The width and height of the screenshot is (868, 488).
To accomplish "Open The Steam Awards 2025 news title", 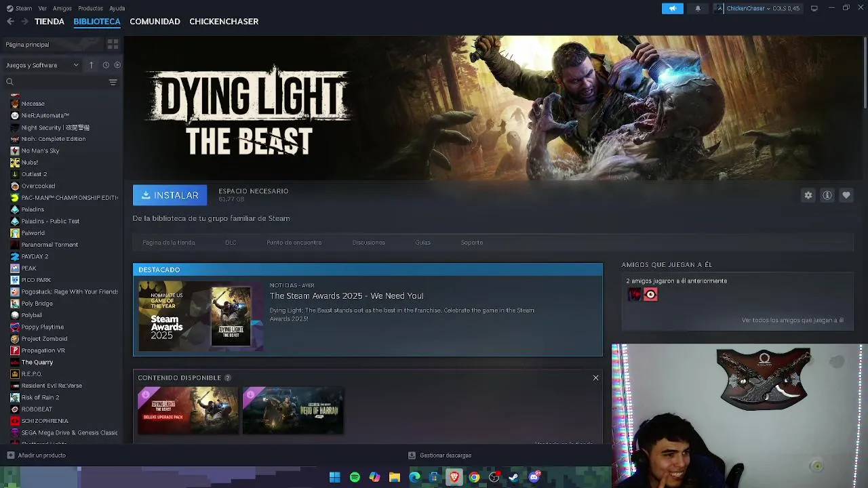I will [x=347, y=296].
